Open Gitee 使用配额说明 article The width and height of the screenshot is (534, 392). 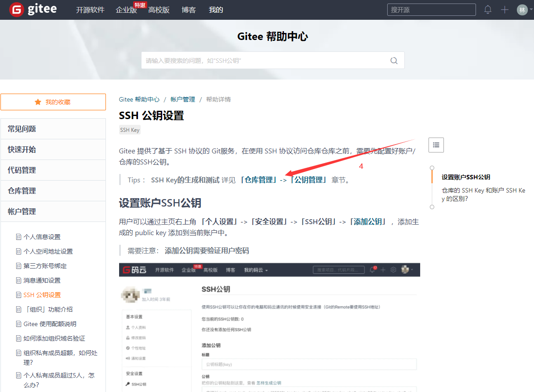pos(50,324)
